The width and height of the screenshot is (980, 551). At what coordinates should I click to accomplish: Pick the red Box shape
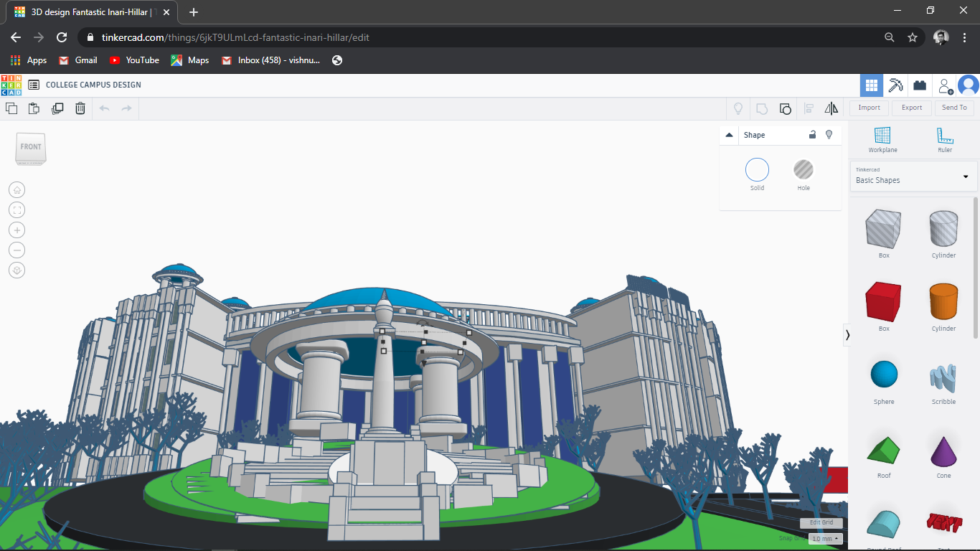pos(884,302)
